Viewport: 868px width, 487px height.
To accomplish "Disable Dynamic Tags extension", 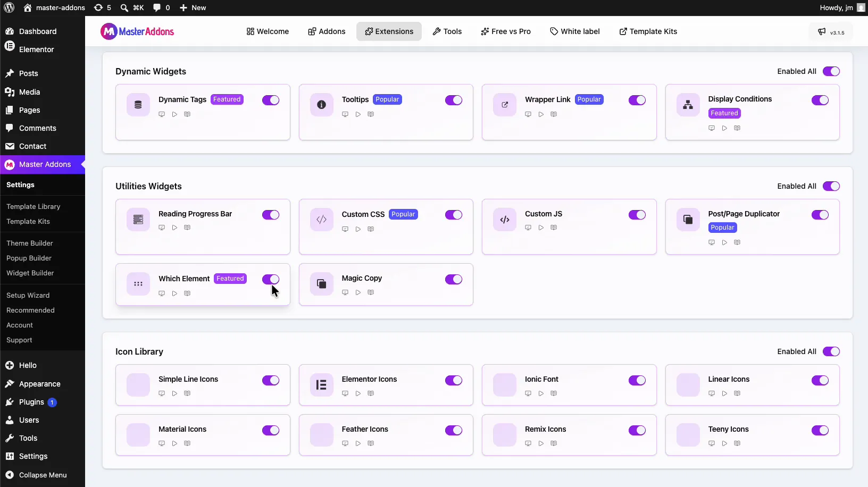I will [271, 100].
